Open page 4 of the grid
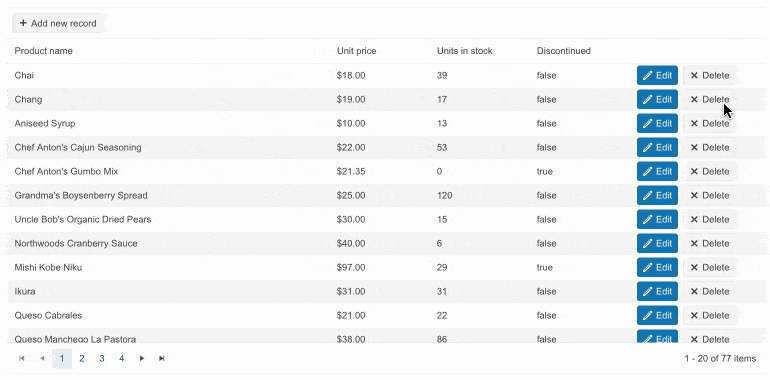 click(121, 358)
